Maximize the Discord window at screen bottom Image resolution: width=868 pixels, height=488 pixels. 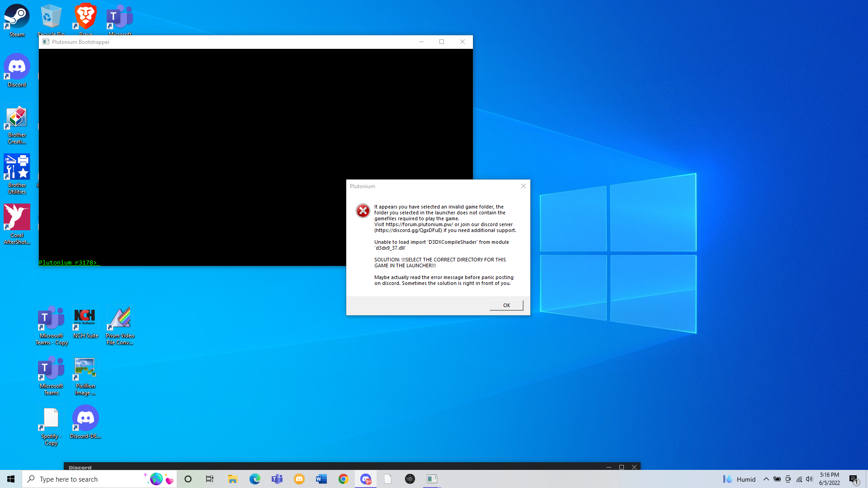(622, 467)
